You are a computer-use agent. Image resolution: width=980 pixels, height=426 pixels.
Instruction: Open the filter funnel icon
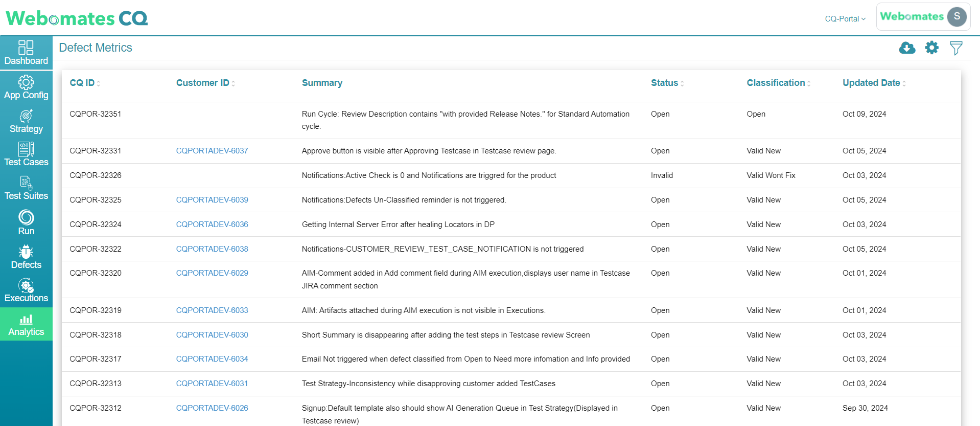click(956, 48)
